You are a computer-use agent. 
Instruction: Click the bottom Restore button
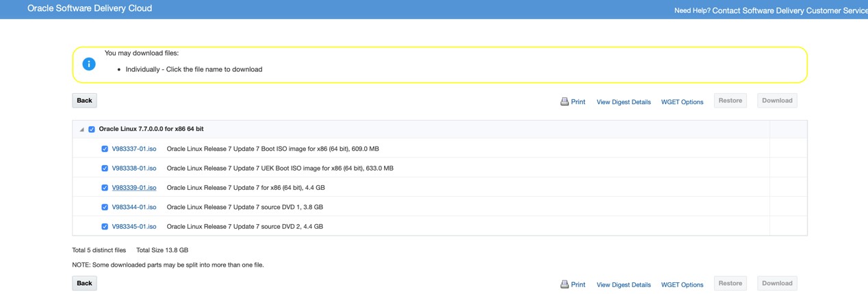pyautogui.click(x=730, y=283)
